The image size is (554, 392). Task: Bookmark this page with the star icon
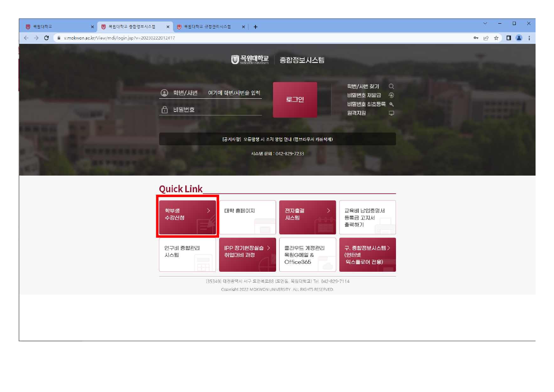[496, 38]
